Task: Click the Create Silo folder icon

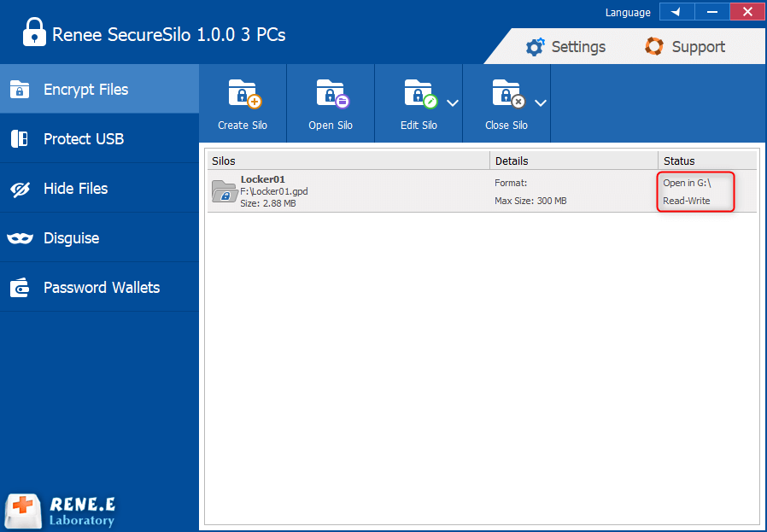Action: (244, 93)
